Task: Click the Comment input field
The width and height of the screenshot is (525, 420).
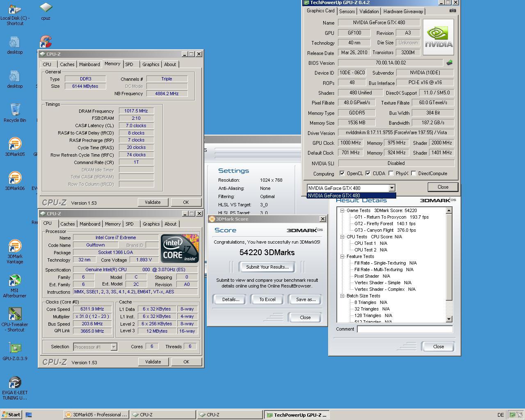Action: pyautogui.click(x=404, y=329)
